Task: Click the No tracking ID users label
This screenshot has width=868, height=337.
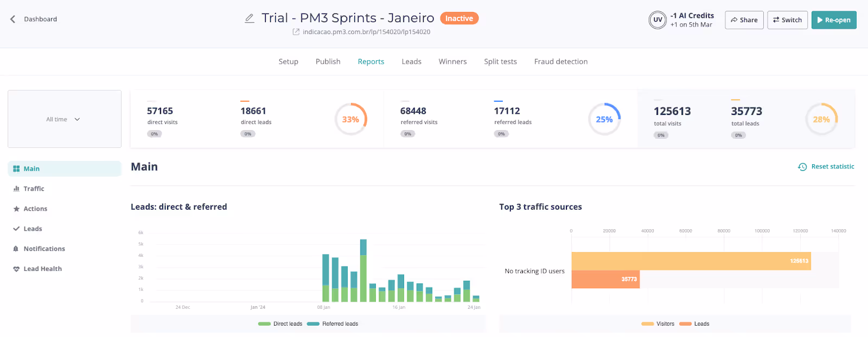Action: pos(534,271)
